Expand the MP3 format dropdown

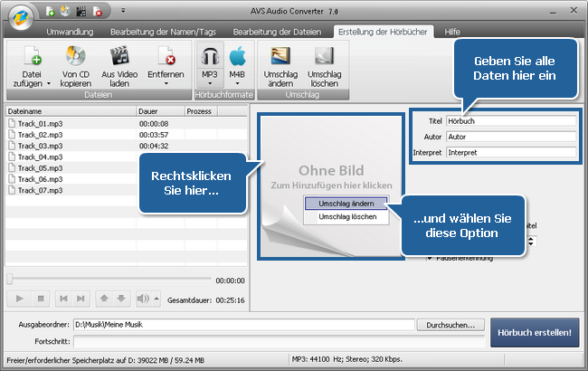[210, 82]
